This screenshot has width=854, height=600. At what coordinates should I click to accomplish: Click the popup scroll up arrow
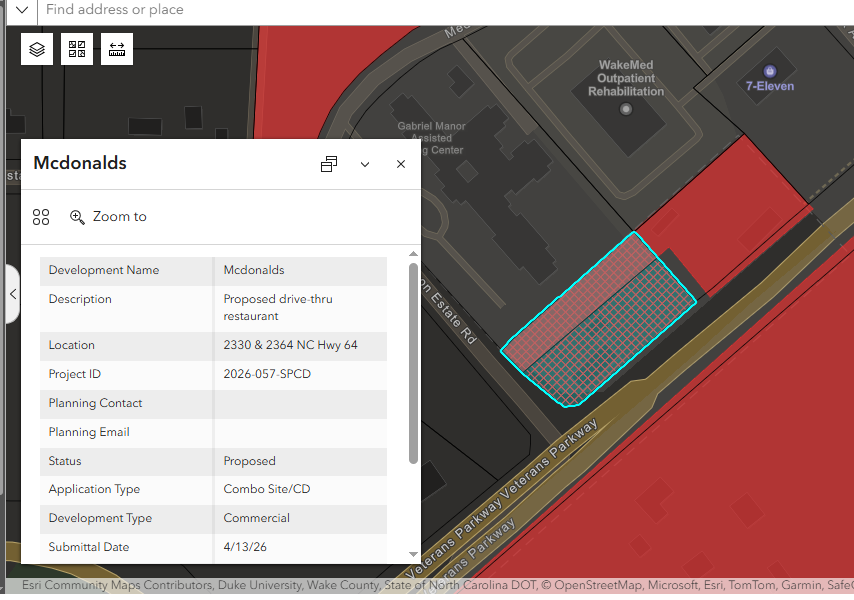(x=413, y=254)
